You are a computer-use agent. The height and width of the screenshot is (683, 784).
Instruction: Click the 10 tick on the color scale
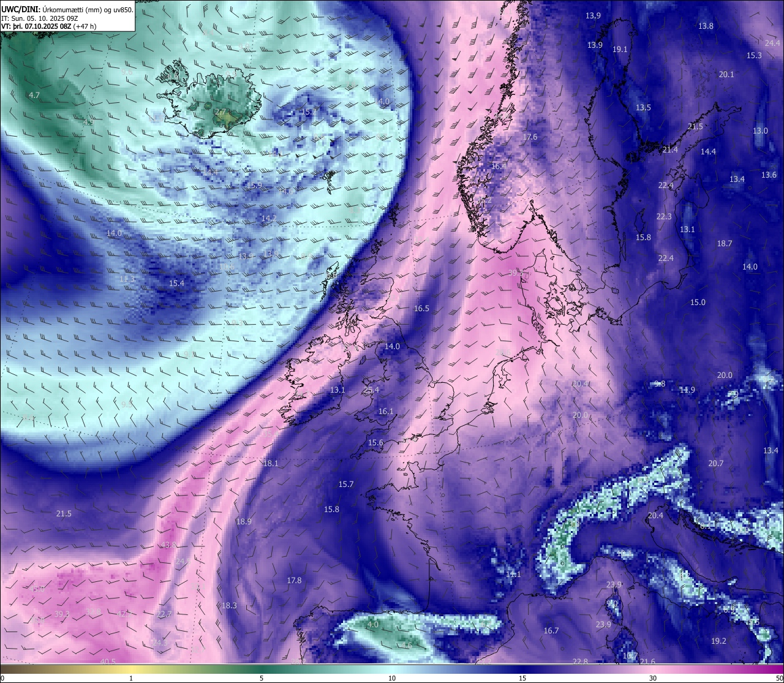[392, 678]
